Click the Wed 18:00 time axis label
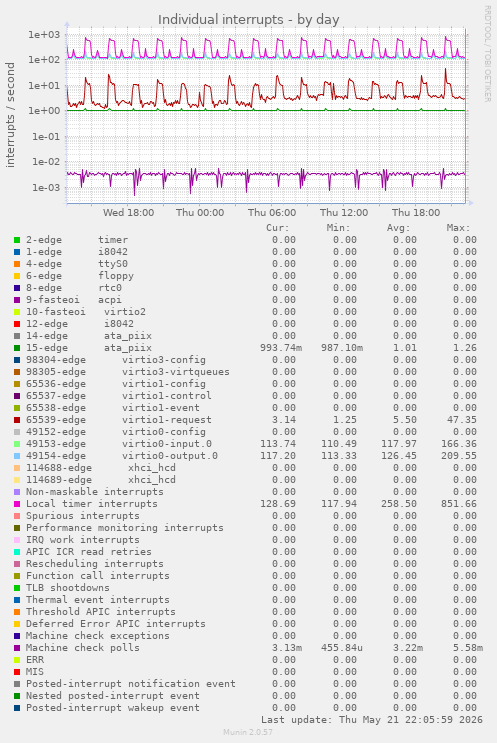 [x=128, y=212]
